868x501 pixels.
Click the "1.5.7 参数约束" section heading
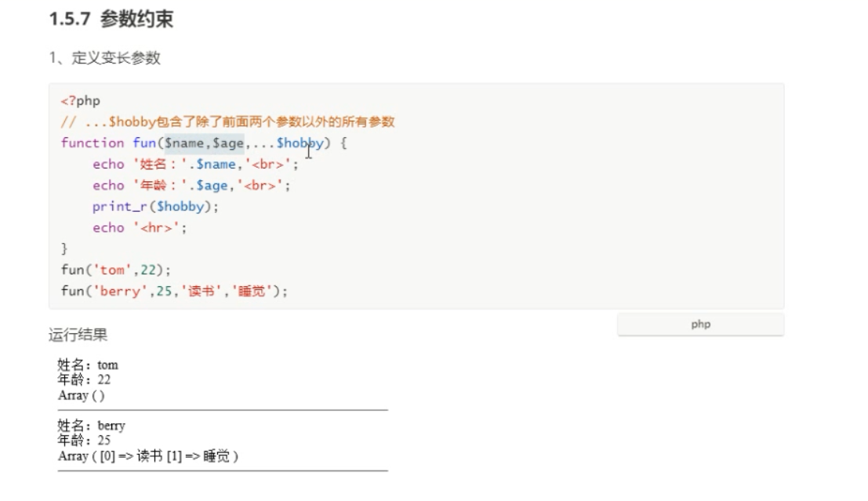(x=111, y=20)
